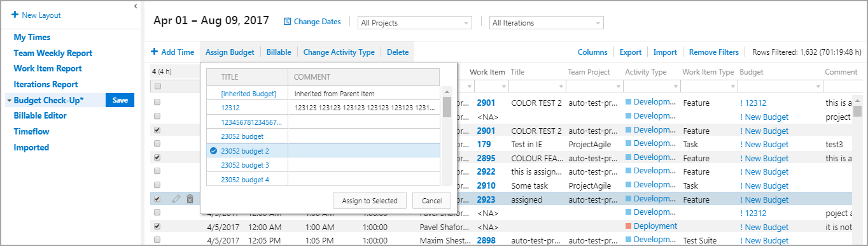
Task: Click the blue activity square in row 179
Action: coord(629,144)
